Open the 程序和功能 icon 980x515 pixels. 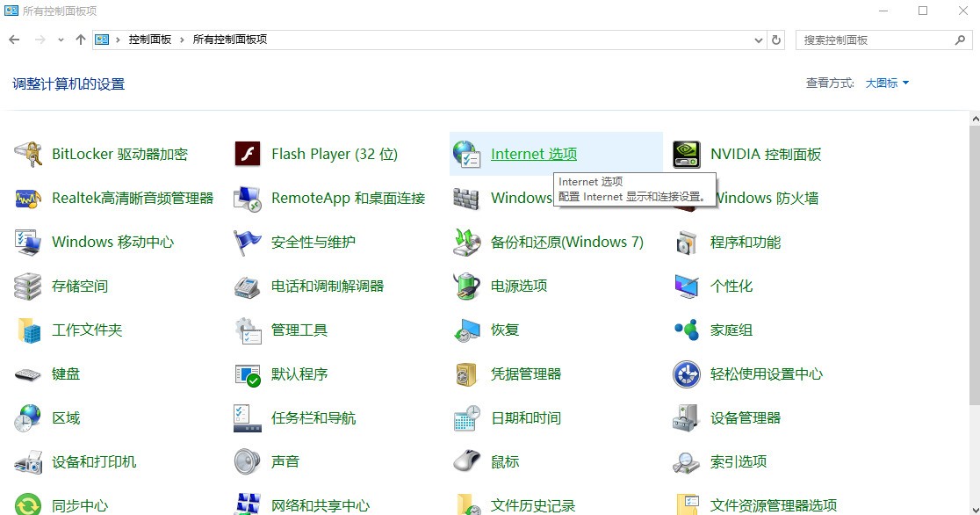(686, 243)
